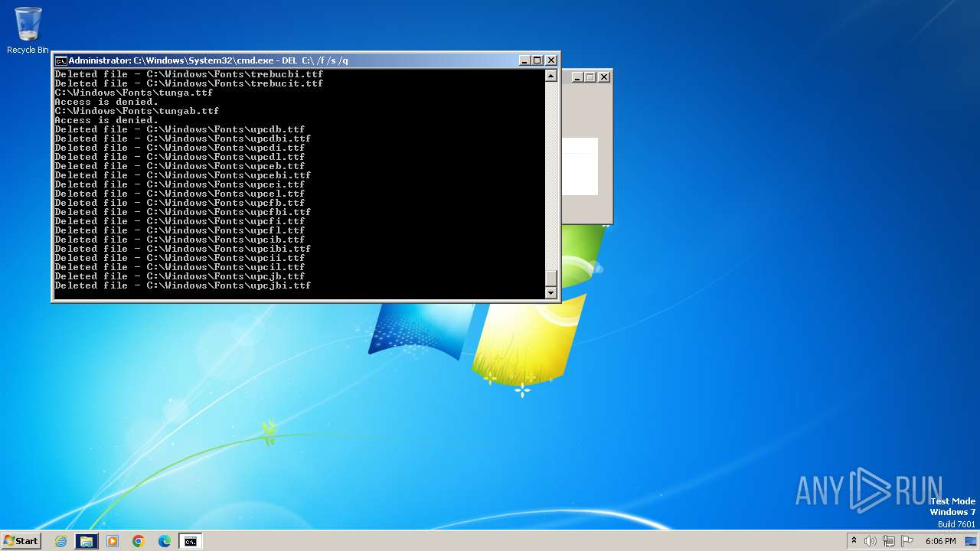
Task: Click the first 'Access is denied.' line
Action: [106, 102]
